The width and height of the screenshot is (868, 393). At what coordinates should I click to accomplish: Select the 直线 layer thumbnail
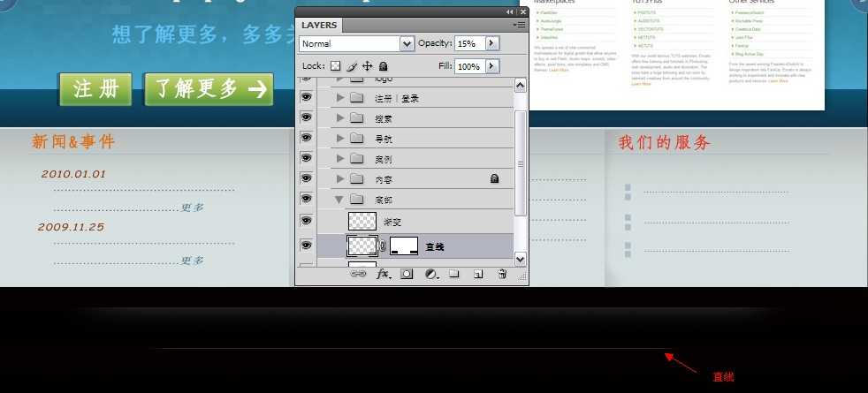[x=362, y=246]
